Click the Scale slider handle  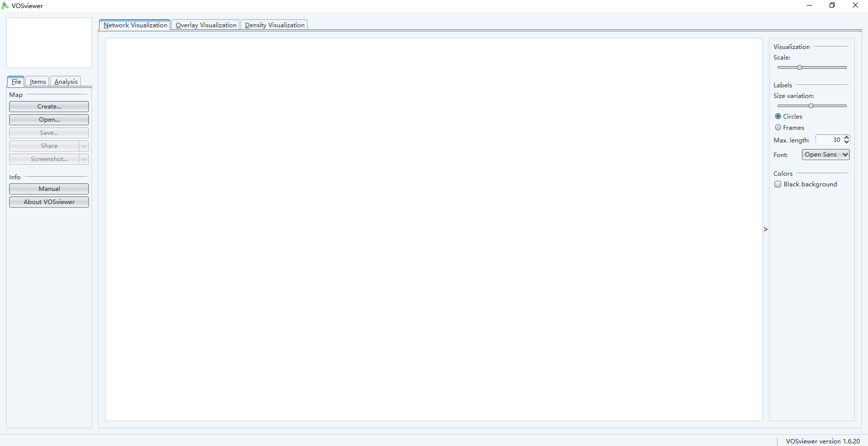[x=799, y=67]
